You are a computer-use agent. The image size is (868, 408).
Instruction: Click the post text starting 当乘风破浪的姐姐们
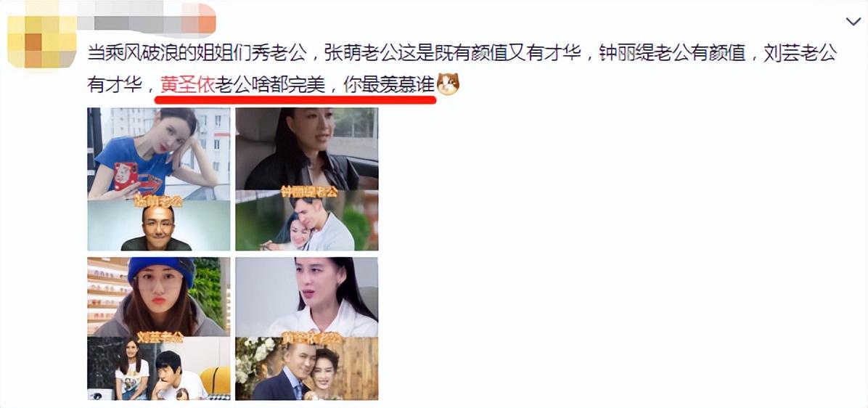[x=462, y=69]
